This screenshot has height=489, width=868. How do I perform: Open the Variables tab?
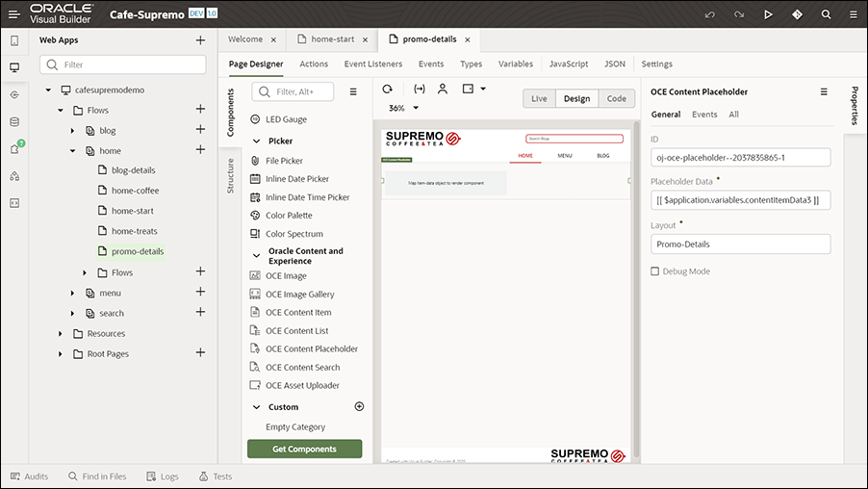click(516, 64)
